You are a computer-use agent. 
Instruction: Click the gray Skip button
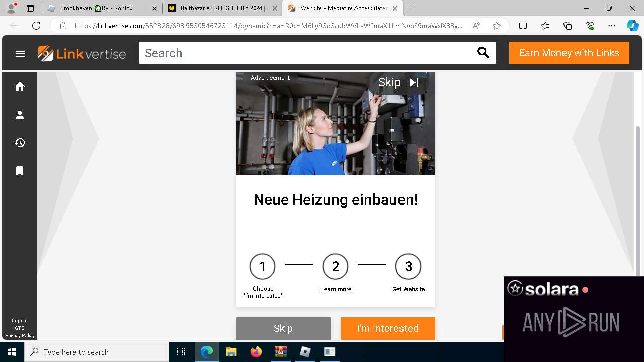[283, 328]
